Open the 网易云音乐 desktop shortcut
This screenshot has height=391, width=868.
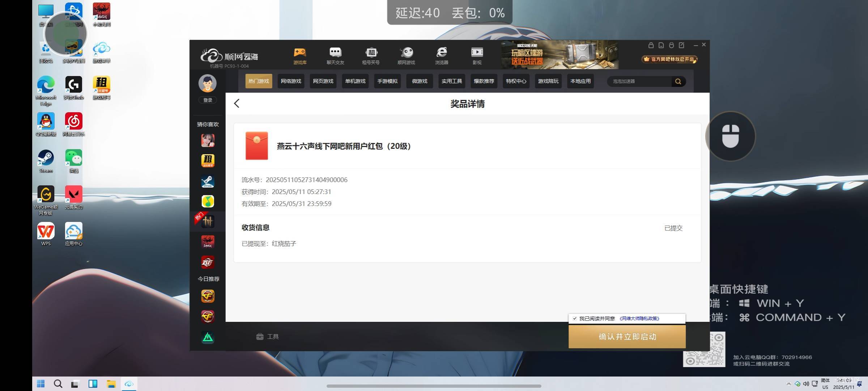(74, 124)
